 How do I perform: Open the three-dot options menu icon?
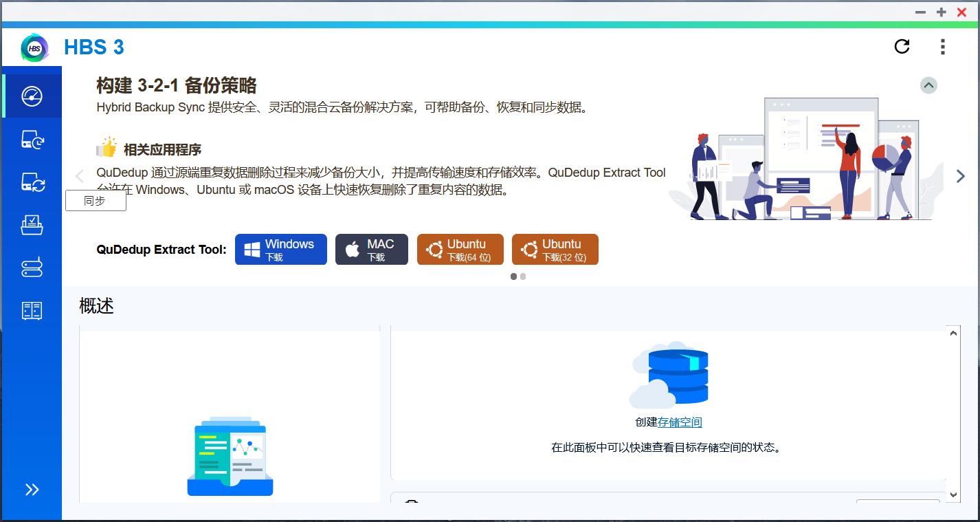point(942,47)
